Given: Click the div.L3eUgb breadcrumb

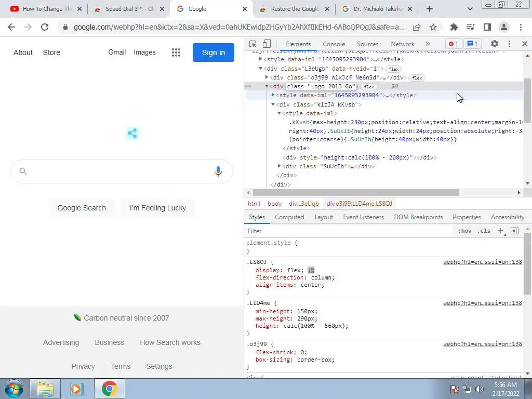Looking at the screenshot, I should [x=304, y=204].
